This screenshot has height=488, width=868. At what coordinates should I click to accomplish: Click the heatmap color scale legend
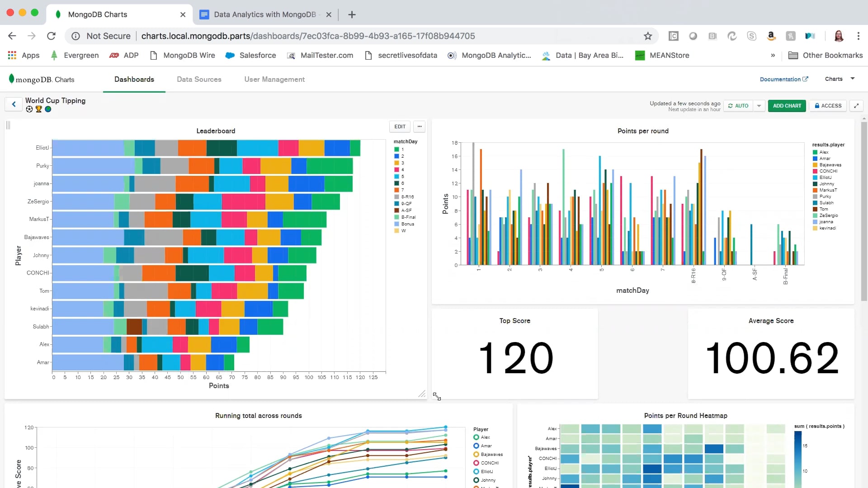tap(797, 456)
